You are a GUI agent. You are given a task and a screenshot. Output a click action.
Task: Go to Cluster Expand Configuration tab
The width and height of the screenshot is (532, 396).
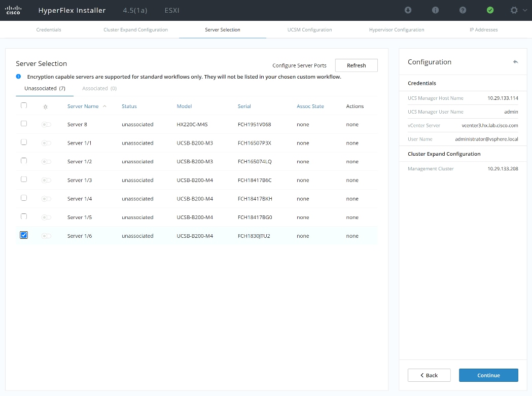point(135,29)
